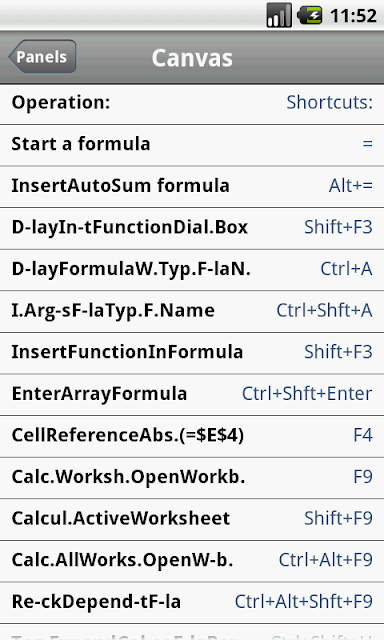Screen dimensions: 384x640
Task: Tap the battery charging icon
Action: pyautogui.click(x=310, y=16)
